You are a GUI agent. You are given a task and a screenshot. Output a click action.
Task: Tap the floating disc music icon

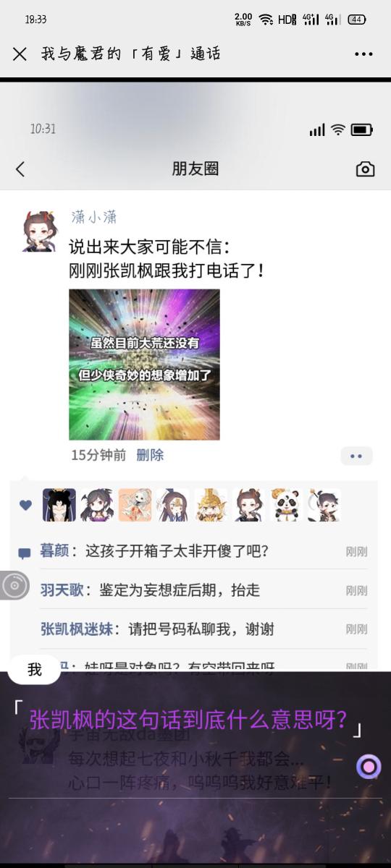coord(14,585)
